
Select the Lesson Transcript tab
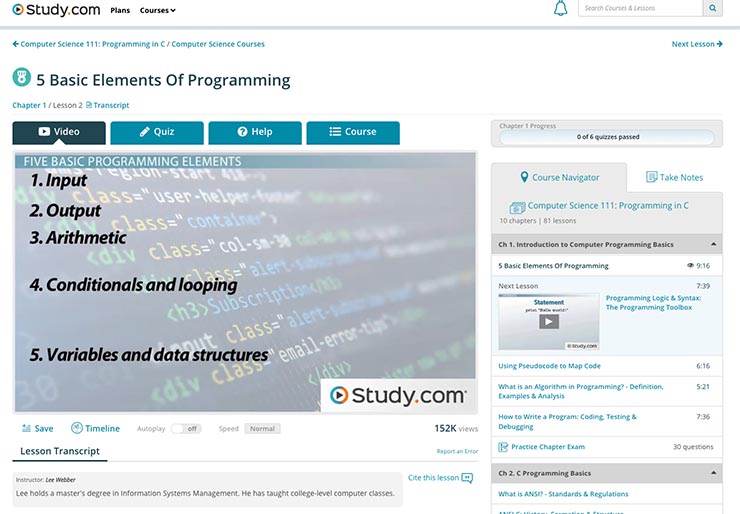click(60, 451)
